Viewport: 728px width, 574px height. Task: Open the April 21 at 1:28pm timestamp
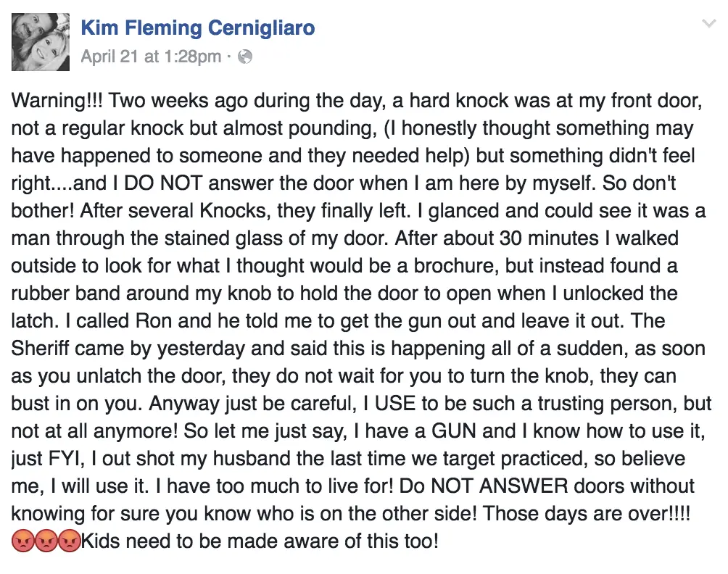tap(151, 57)
